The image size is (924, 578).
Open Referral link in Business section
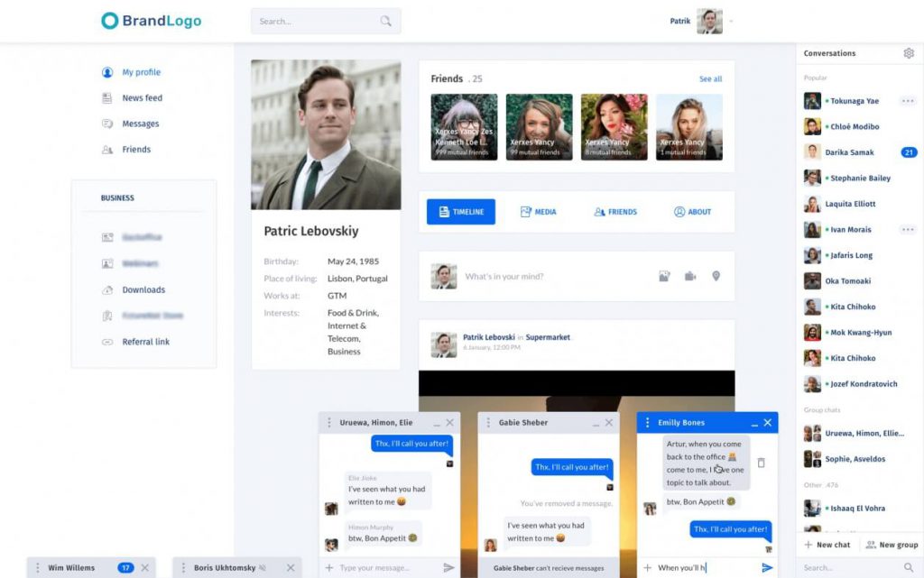135,342
